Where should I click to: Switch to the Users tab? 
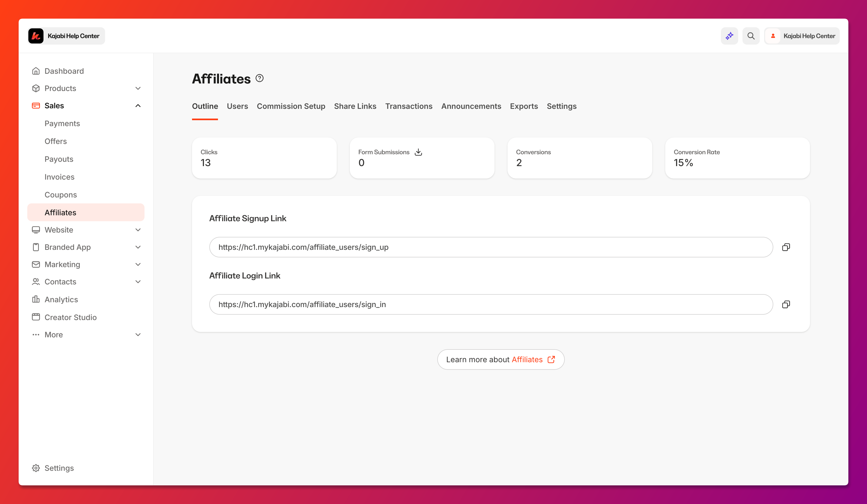(237, 106)
